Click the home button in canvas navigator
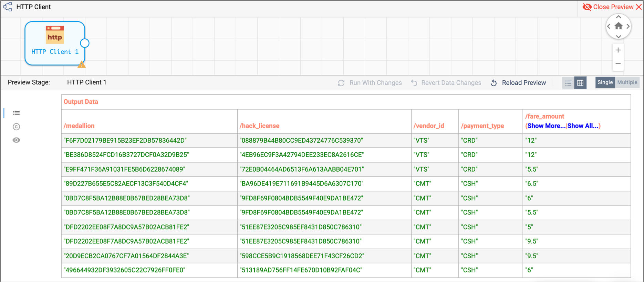644x282 pixels. [x=619, y=26]
